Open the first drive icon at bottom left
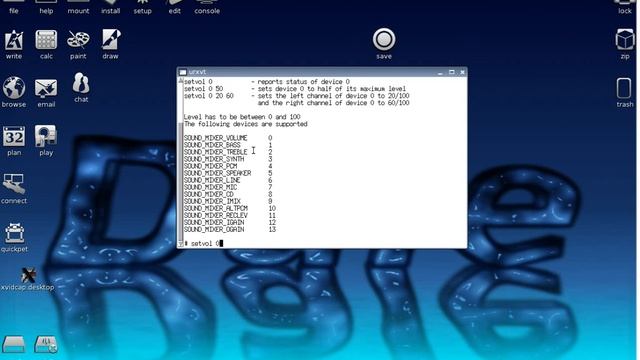 click(13, 344)
